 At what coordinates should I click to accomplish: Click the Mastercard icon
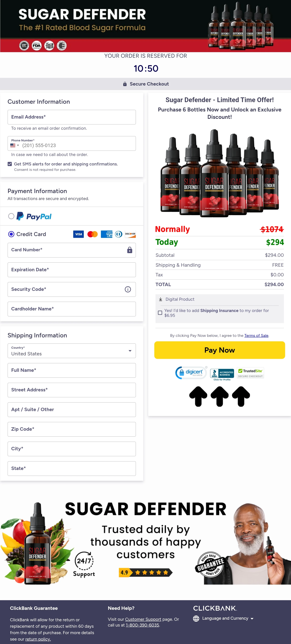tap(92, 234)
